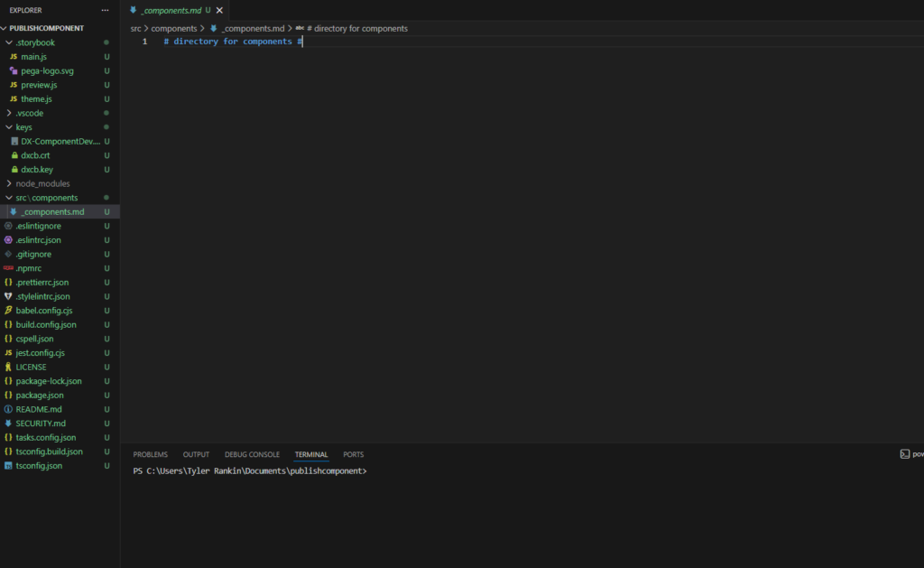924x568 pixels.
Task: Expand the .vscode folder
Action: pos(9,113)
